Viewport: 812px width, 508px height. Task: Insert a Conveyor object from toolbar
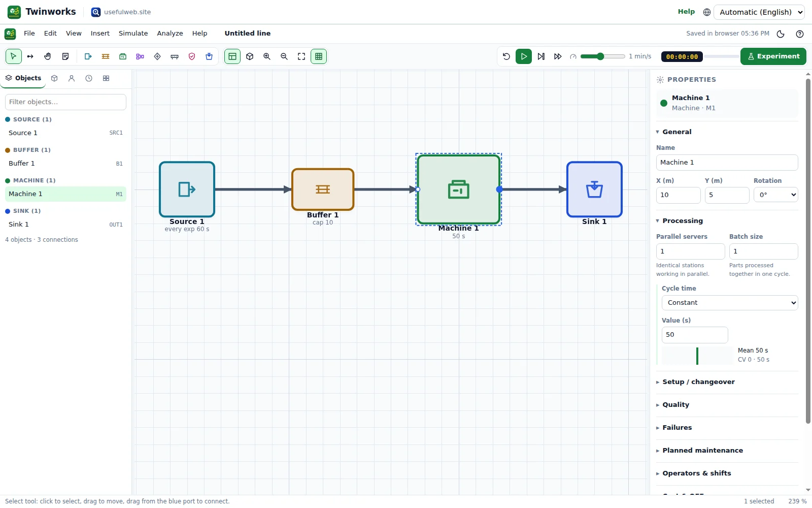point(175,56)
